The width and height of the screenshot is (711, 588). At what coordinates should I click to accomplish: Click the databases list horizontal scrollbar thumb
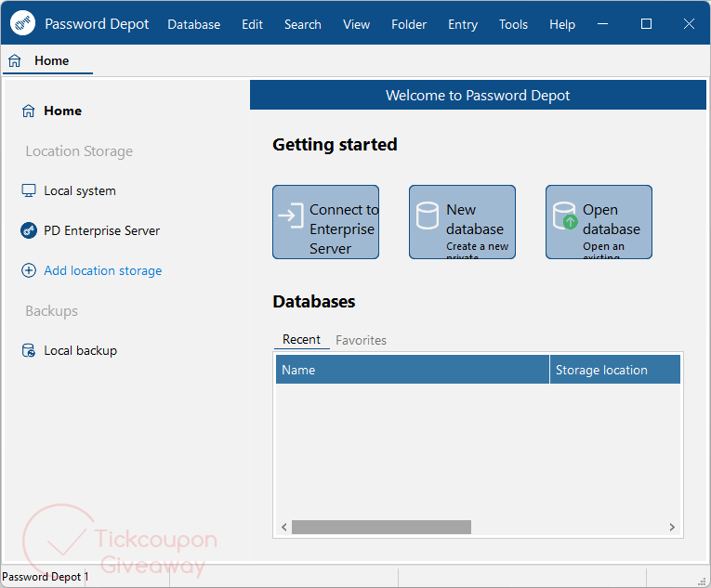tap(381, 528)
